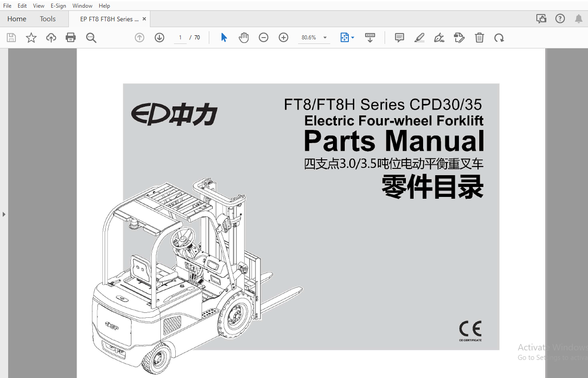Switch to the Home tab

[17, 19]
